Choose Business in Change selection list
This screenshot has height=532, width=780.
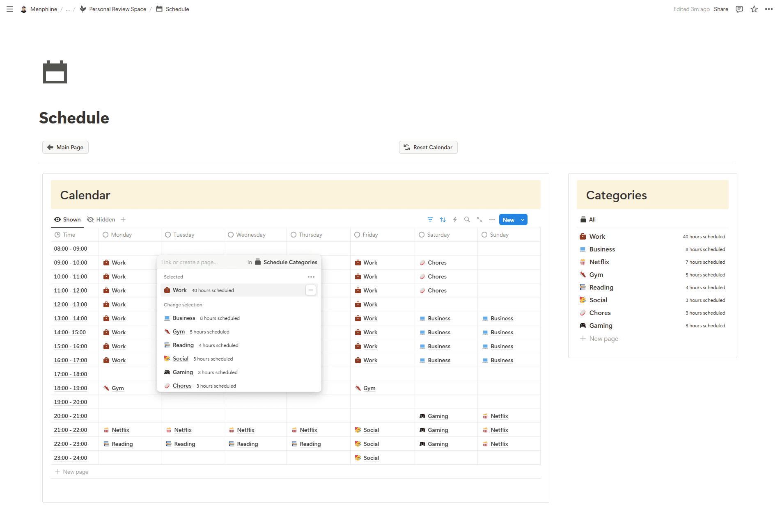coord(239,318)
